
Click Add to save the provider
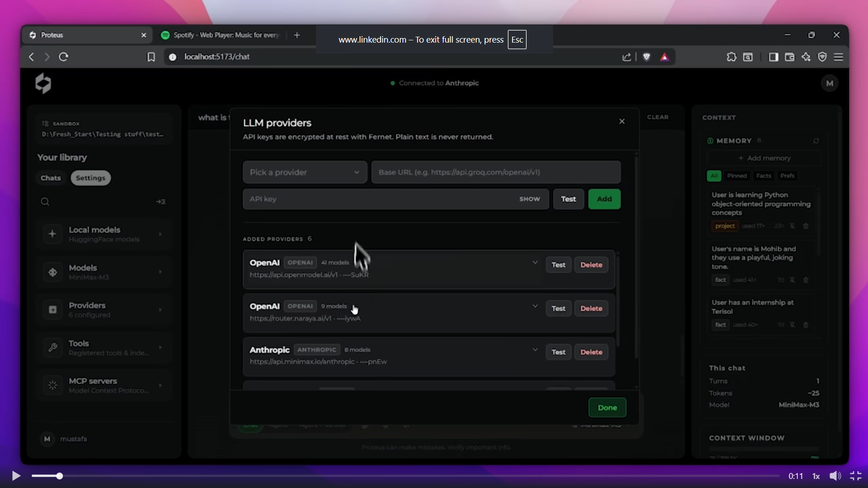coord(604,199)
